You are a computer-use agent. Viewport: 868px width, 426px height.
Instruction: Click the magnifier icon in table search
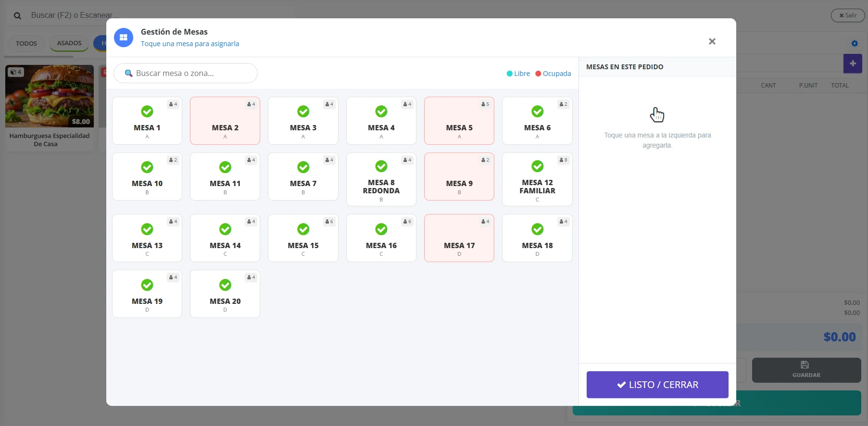(128, 74)
